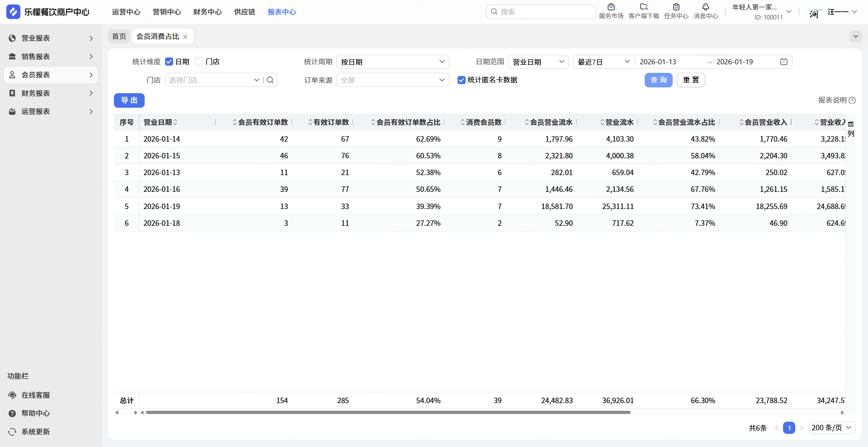This screenshot has height=447, width=868.
Task: Click the 查询 query button
Action: coord(658,80)
